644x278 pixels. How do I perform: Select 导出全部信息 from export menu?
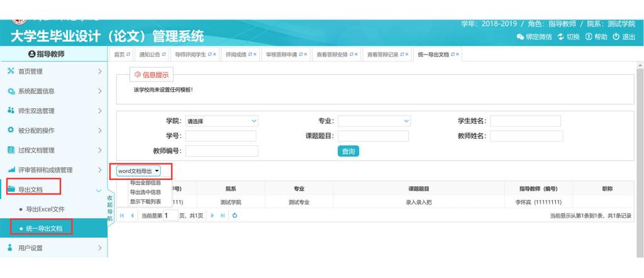pos(145,183)
